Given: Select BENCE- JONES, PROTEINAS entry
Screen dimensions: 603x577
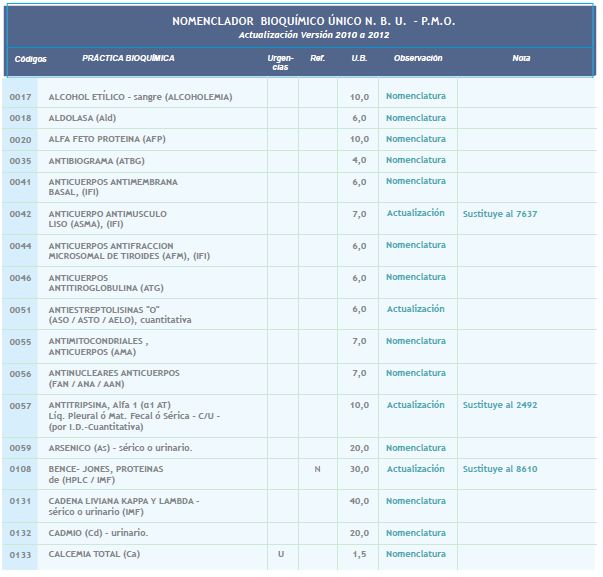Looking at the screenshot, I should [106, 474].
